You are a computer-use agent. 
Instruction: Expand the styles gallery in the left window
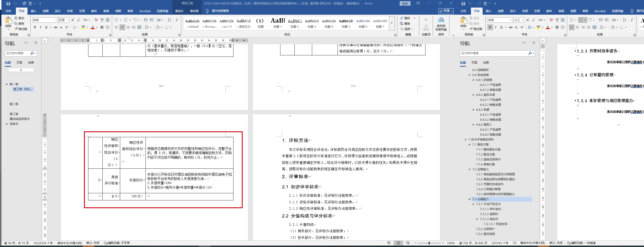[392, 23]
